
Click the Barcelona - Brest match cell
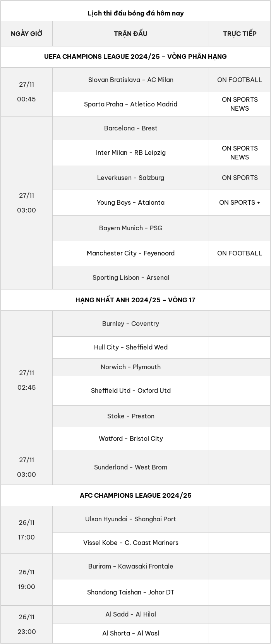pos(130,128)
